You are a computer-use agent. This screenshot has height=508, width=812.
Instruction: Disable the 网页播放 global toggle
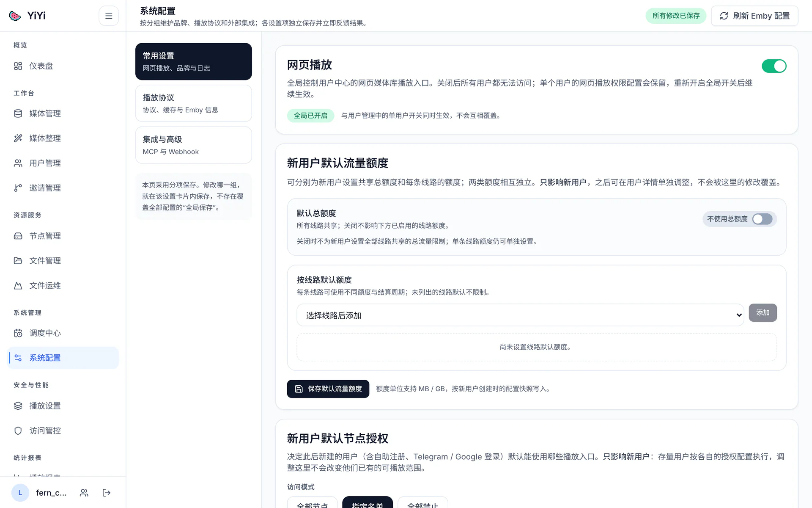[774, 66]
